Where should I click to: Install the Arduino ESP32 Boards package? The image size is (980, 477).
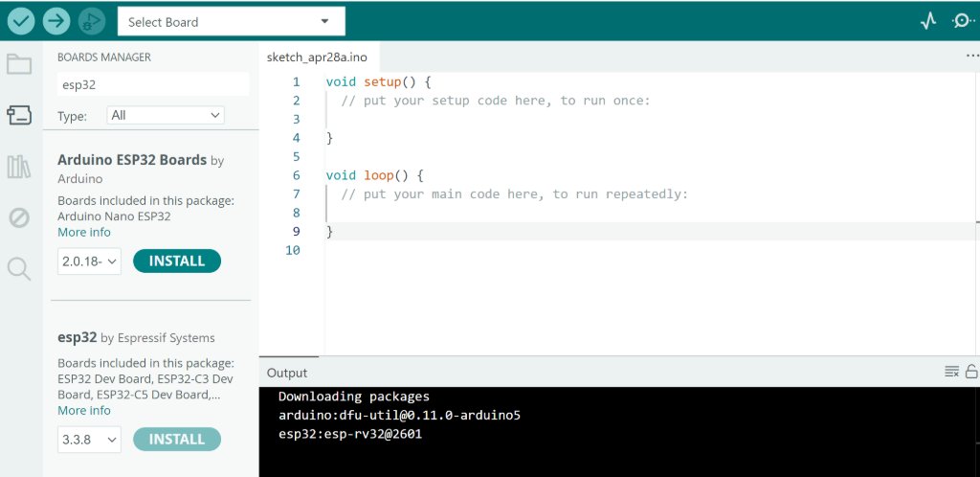point(177,261)
